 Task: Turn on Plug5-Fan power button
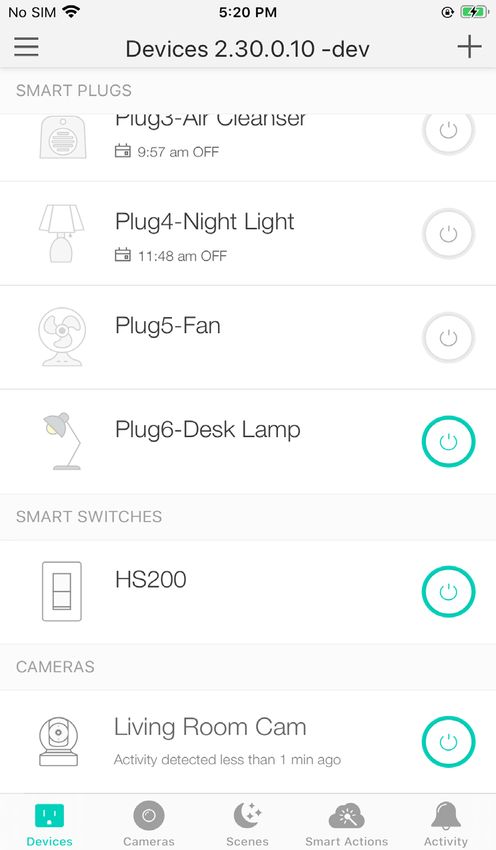point(448,338)
